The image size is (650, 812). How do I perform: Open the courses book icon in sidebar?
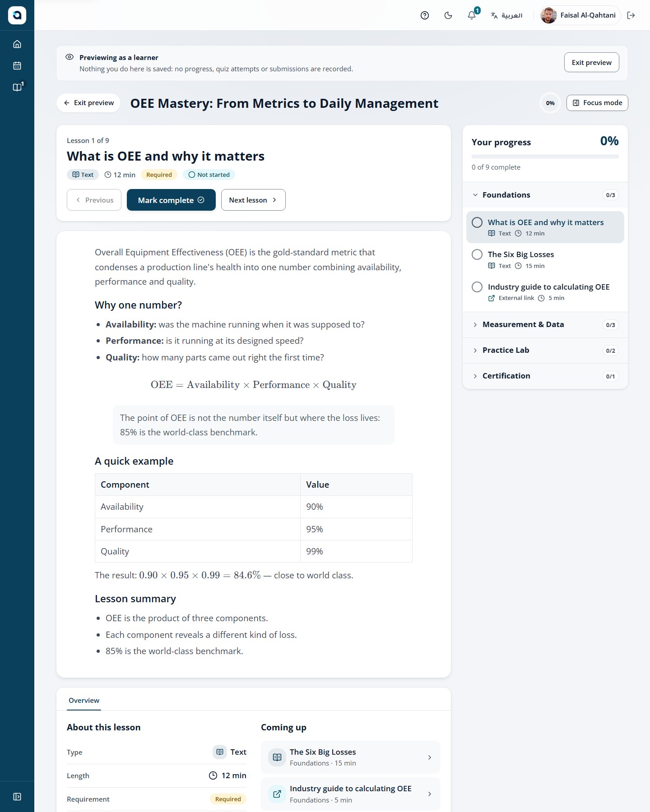[x=17, y=88]
